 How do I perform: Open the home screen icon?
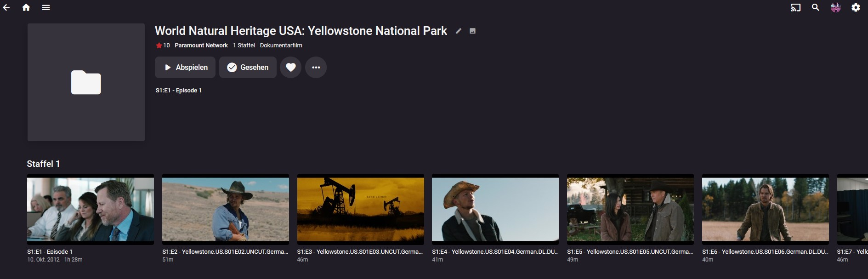pyautogui.click(x=26, y=7)
